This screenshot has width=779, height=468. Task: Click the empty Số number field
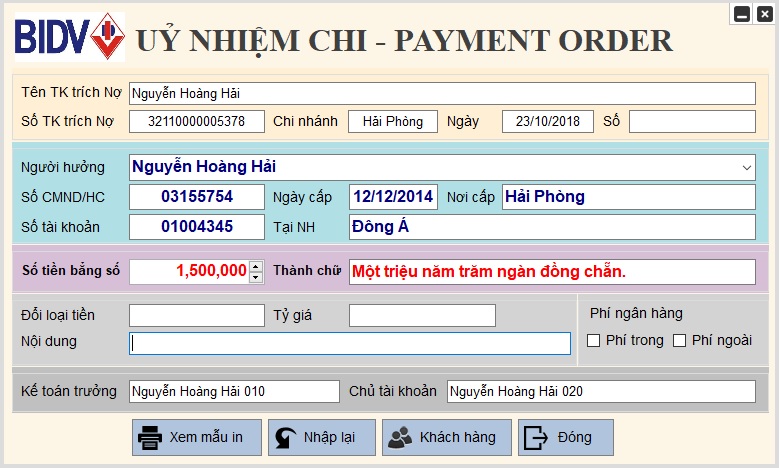coord(692,122)
